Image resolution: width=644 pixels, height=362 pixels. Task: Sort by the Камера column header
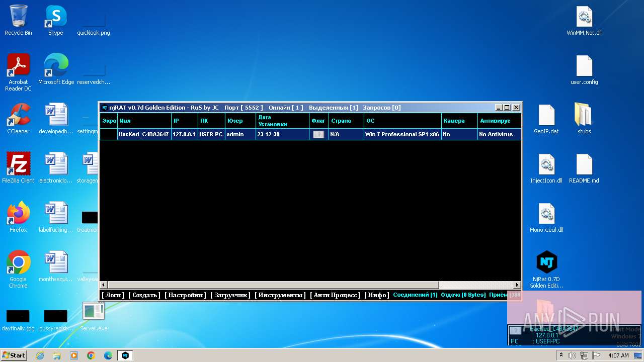[x=460, y=121]
